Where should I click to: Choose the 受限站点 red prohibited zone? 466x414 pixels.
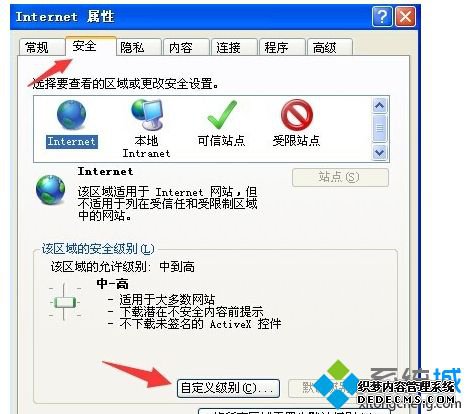[296, 115]
